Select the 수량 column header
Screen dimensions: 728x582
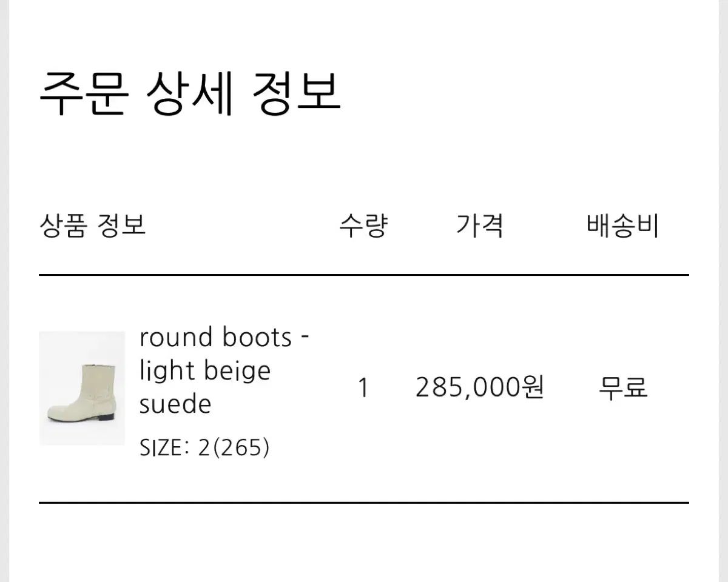363,226
